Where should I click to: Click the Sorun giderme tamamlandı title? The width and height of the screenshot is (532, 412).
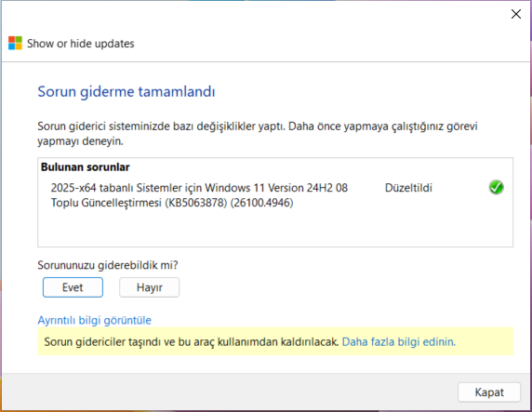[x=126, y=92]
